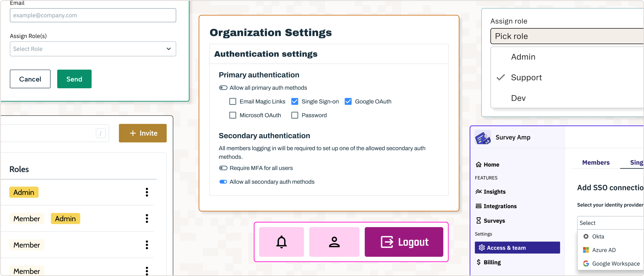The height and width of the screenshot is (276, 644).
Task: Open Insights from the sidebar
Action: (490, 191)
